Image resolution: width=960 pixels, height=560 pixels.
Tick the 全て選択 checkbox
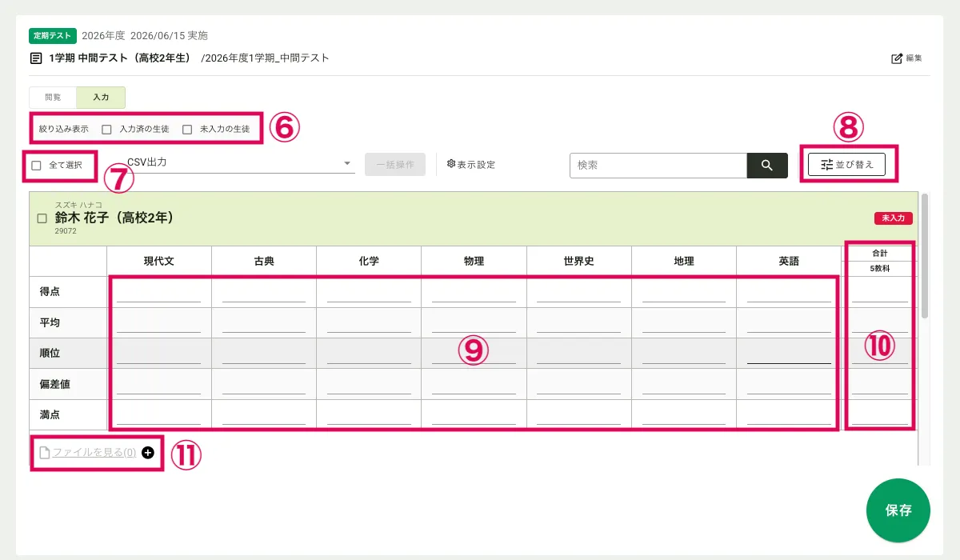coord(37,166)
